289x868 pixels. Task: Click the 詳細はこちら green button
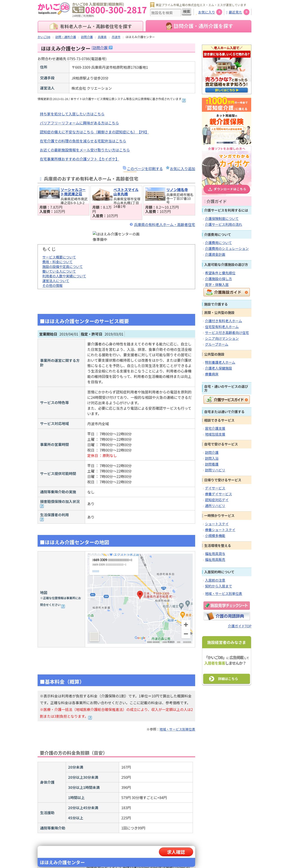(226, 679)
